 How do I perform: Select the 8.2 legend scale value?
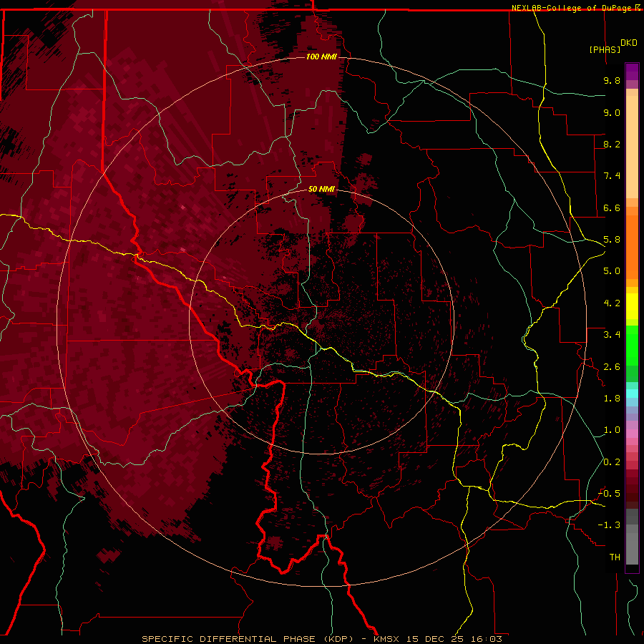click(612, 144)
